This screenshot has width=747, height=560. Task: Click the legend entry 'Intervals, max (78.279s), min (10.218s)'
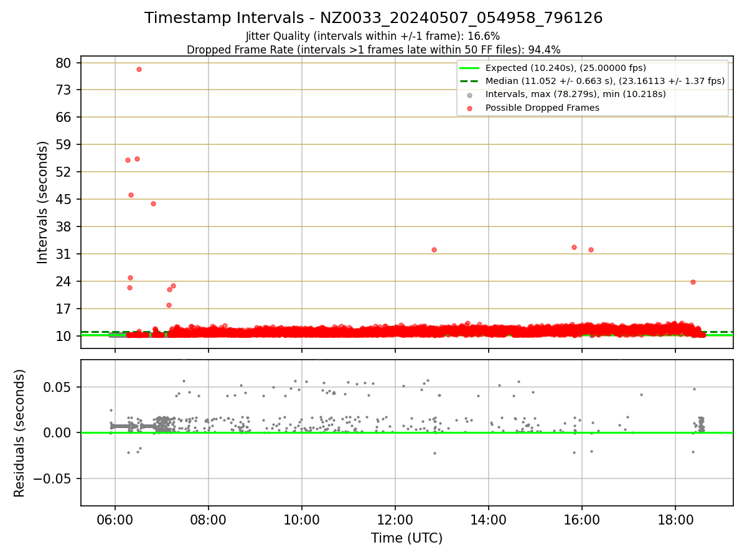click(x=576, y=94)
